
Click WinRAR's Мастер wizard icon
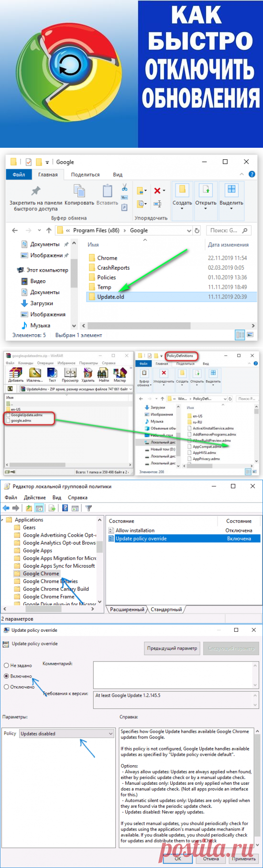pyautogui.click(x=120, y=373)
